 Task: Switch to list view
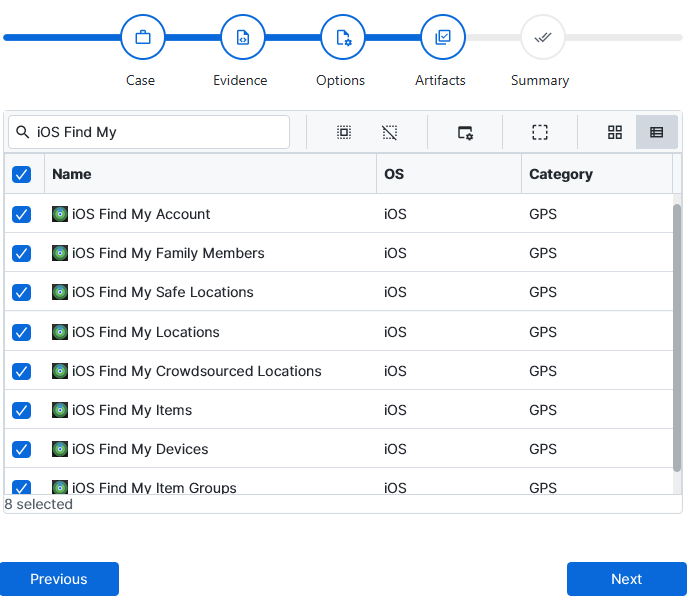pyautogui.click(x=657, y=132)
